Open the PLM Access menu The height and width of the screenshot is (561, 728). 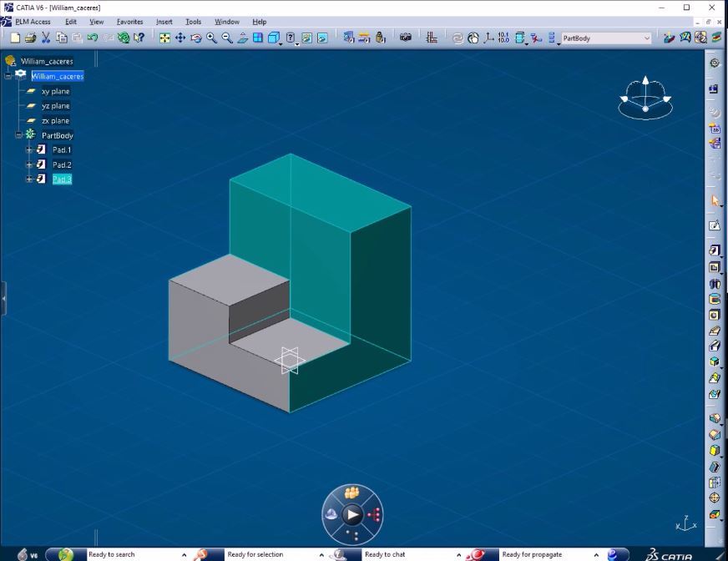[33, 22]
